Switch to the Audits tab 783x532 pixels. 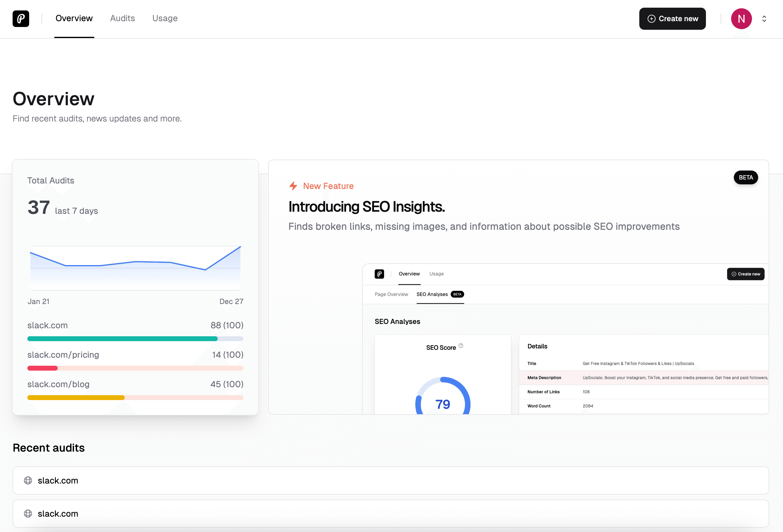(122, 18)
